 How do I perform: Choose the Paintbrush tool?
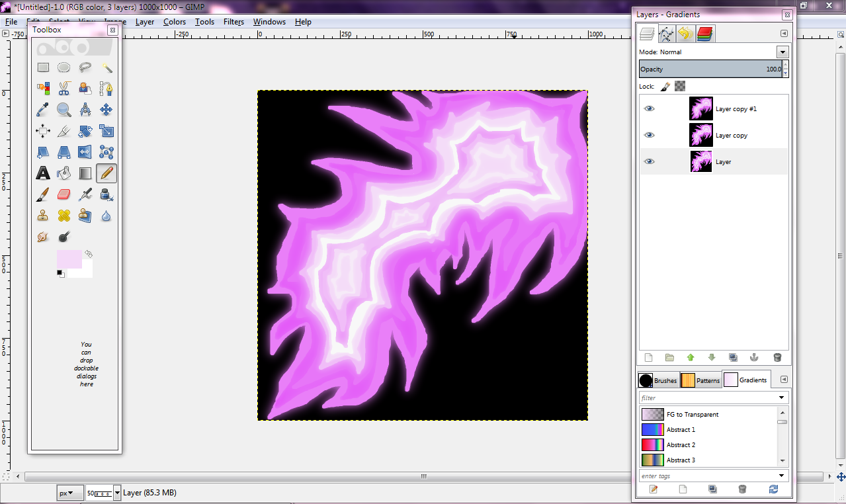point(43,194)
